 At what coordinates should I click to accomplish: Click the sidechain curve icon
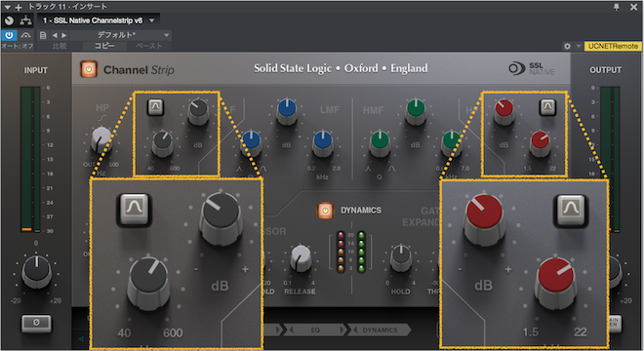(x=26, y=35)
